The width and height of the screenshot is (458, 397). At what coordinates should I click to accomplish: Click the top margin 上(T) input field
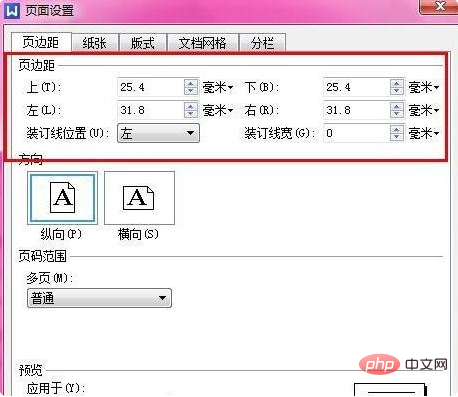coord(150,87)
